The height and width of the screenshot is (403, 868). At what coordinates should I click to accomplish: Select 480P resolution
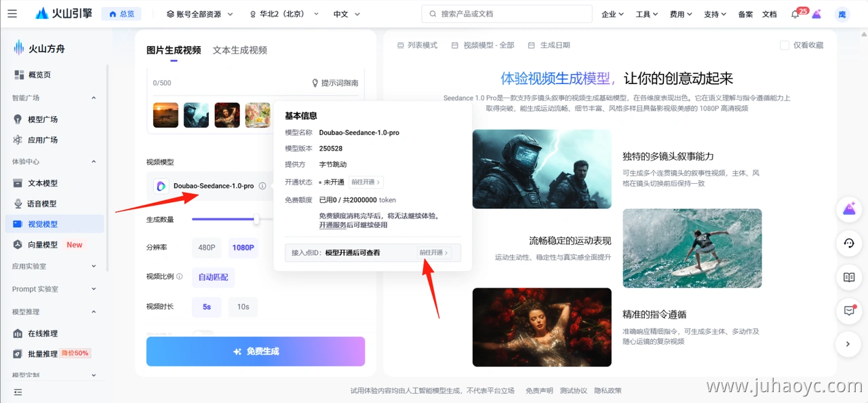click(x=207, y=248)
